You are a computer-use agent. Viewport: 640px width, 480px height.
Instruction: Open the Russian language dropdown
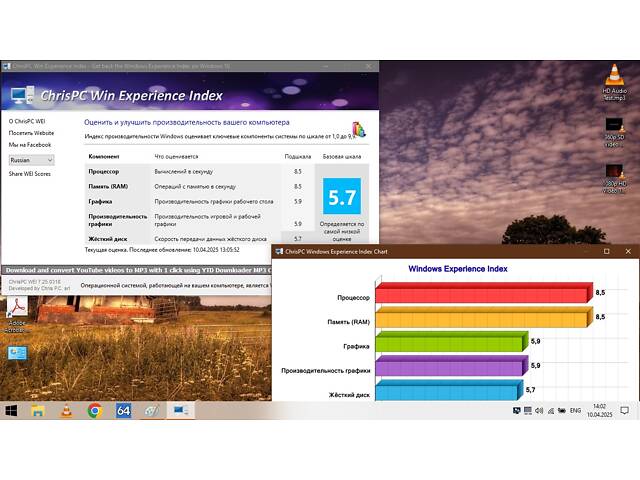[x=31, y=160]
